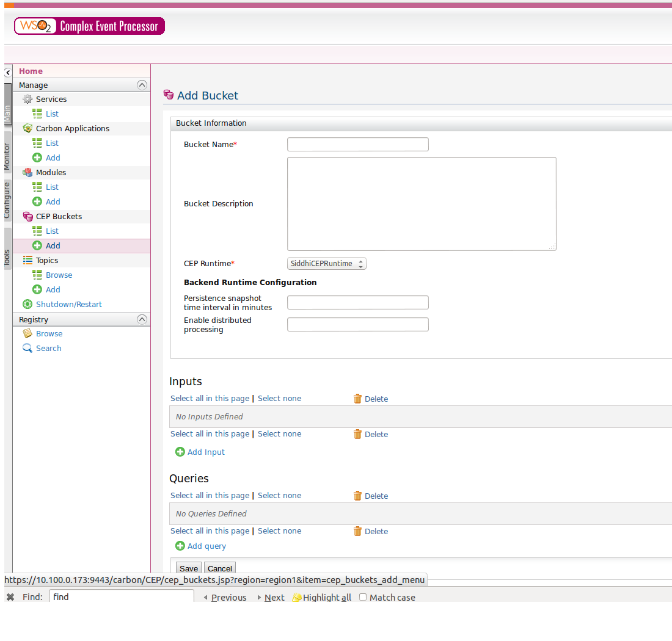Click in the Bucket Name field
Image resolution: width=672 pixels, height=641 pixels.
pyautogui.click(x=358, y=144)
